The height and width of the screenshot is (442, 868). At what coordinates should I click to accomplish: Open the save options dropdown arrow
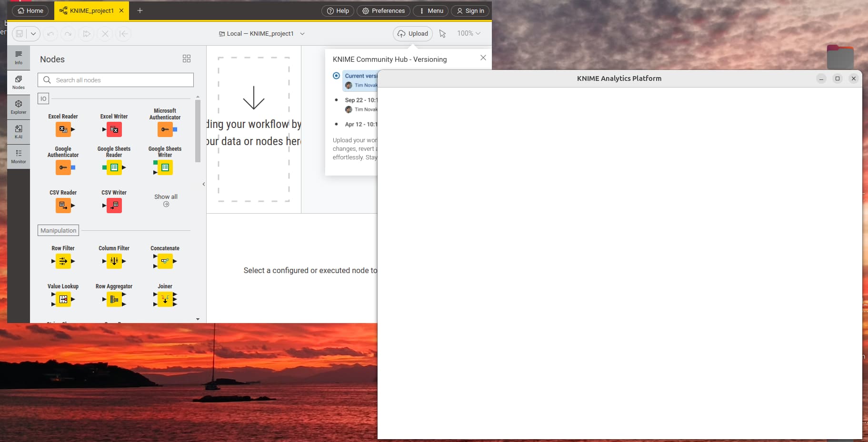tap(33, 34)
